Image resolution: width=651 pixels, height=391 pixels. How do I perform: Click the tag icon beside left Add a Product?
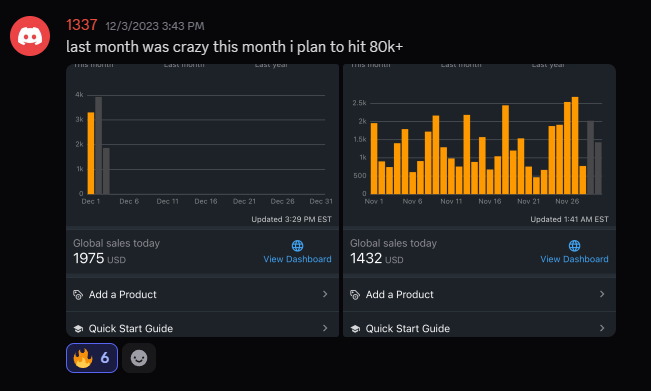click(78, 295)
